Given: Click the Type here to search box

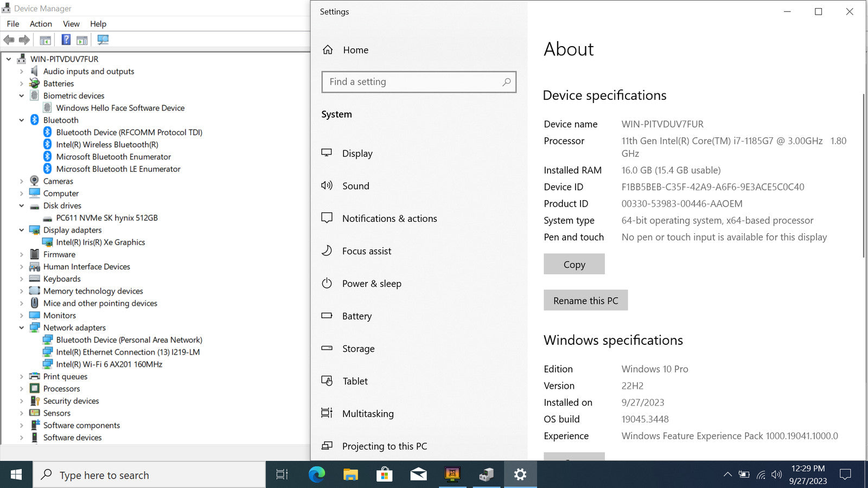Looking at the screenshot, I should click(149, 474).
